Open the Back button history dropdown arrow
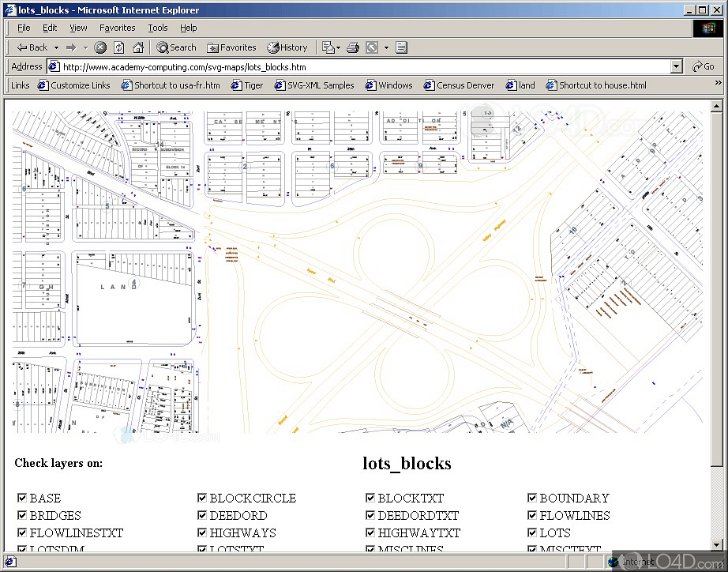Viewport: 728px width, 572px height. pyautogui.click(x=56, y=47)
